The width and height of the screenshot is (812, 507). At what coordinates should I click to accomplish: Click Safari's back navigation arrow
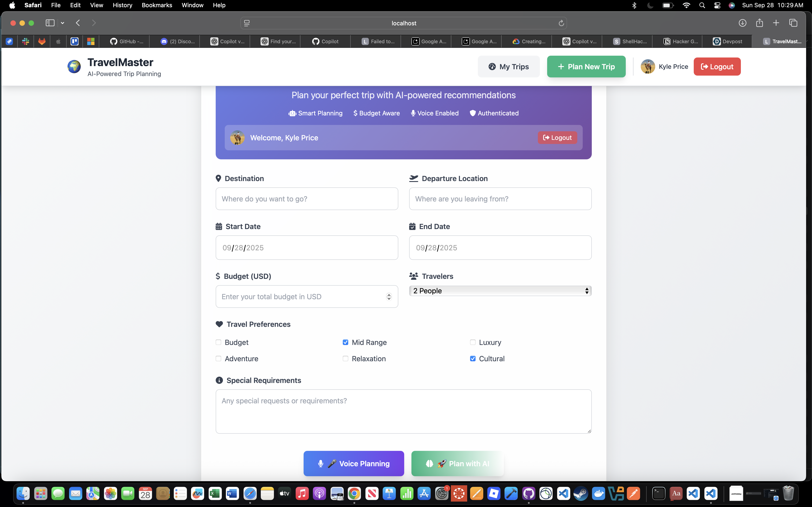click(78, 23)
